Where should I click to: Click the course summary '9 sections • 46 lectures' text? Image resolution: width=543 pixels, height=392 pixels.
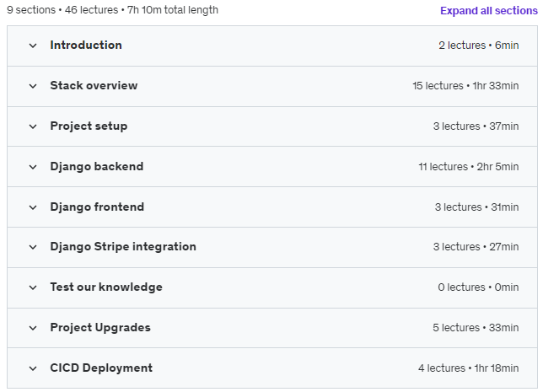62,10
